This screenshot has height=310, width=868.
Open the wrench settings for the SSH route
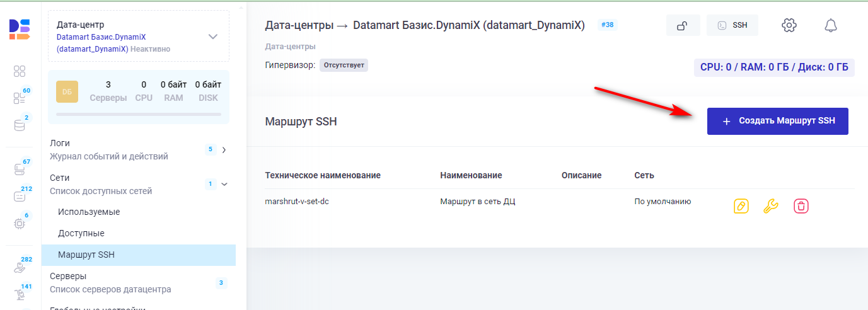pos(770,206)
